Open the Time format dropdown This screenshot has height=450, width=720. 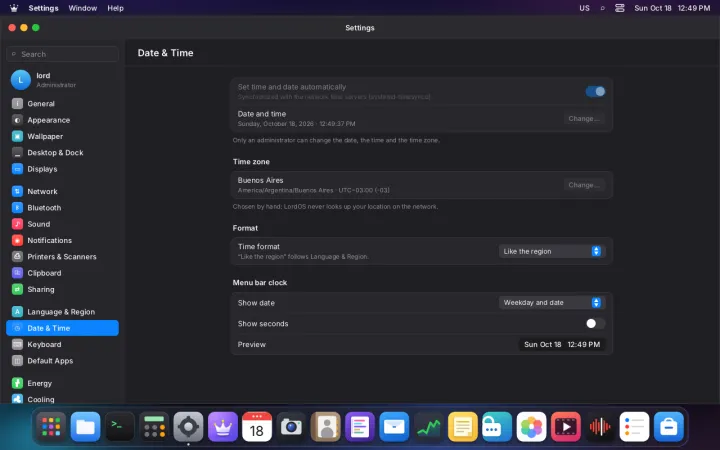tap(552, 251)
